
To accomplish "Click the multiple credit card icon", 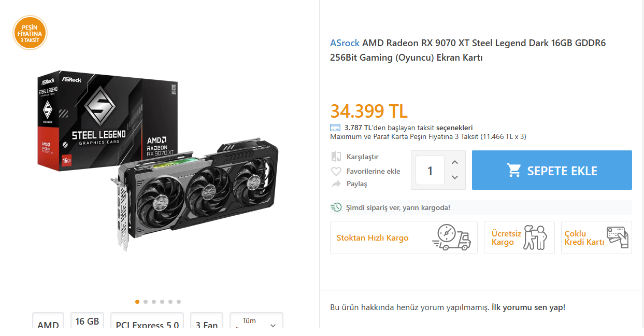I will click(617, 237).
